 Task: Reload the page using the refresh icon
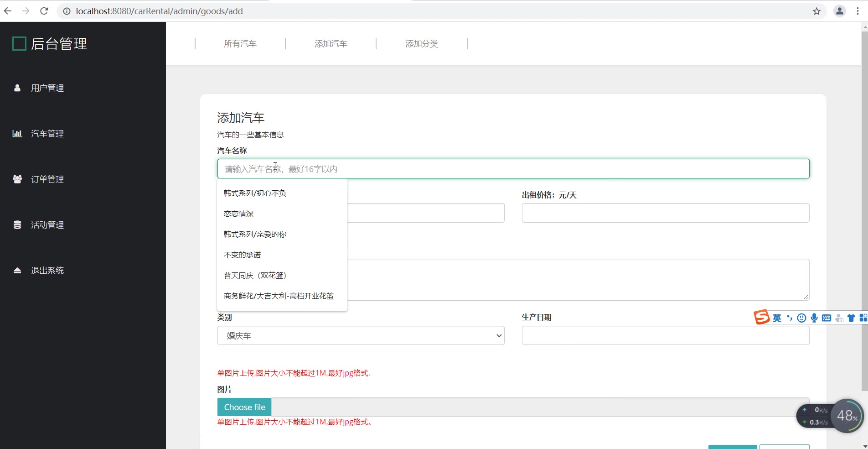point(44,11)
